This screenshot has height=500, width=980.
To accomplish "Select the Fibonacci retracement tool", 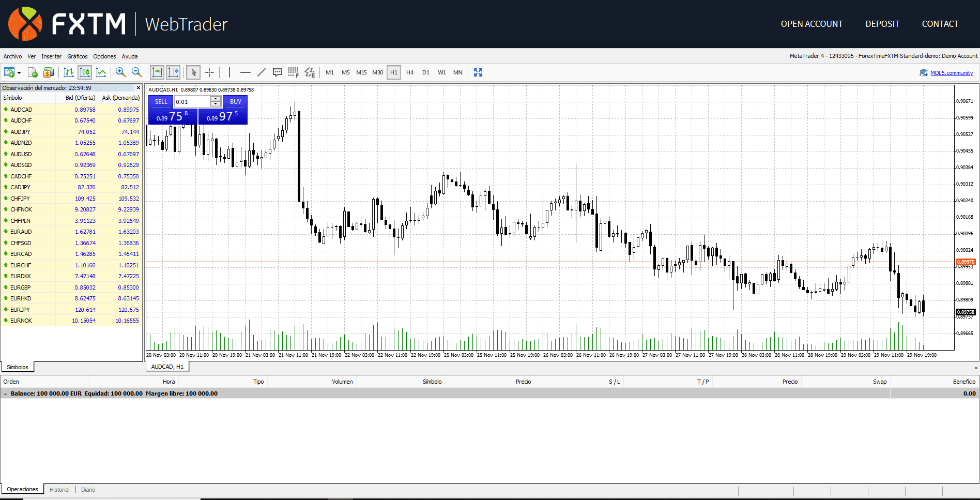I will pyautogui.click(x=293, y=72).
